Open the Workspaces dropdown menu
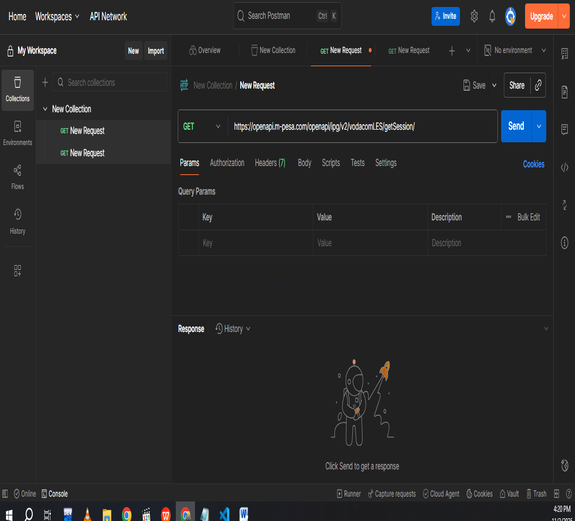 57,16
